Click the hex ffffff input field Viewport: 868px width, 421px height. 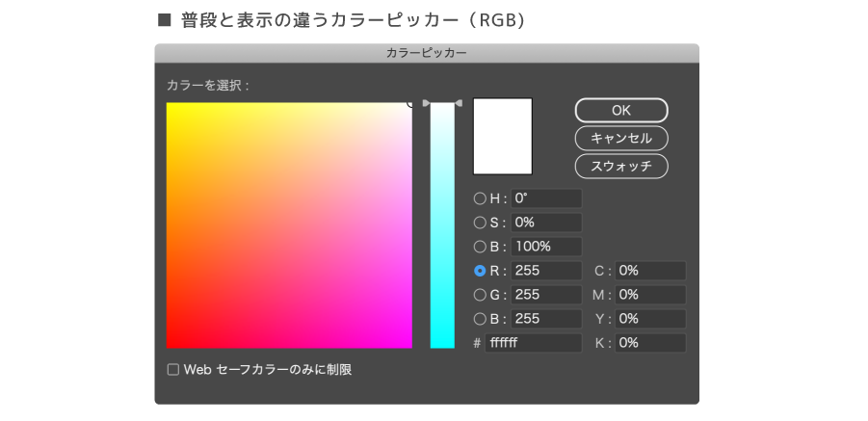533,343
